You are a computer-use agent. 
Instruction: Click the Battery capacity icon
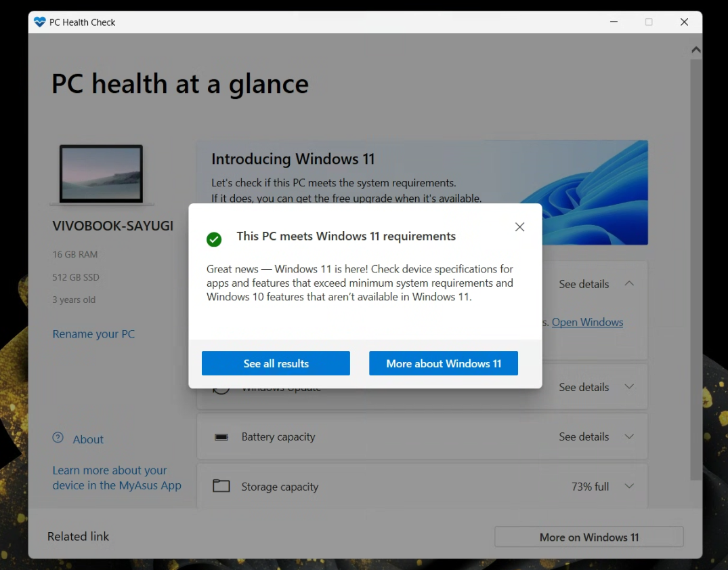pyautogui.click(x=221, y=437)
